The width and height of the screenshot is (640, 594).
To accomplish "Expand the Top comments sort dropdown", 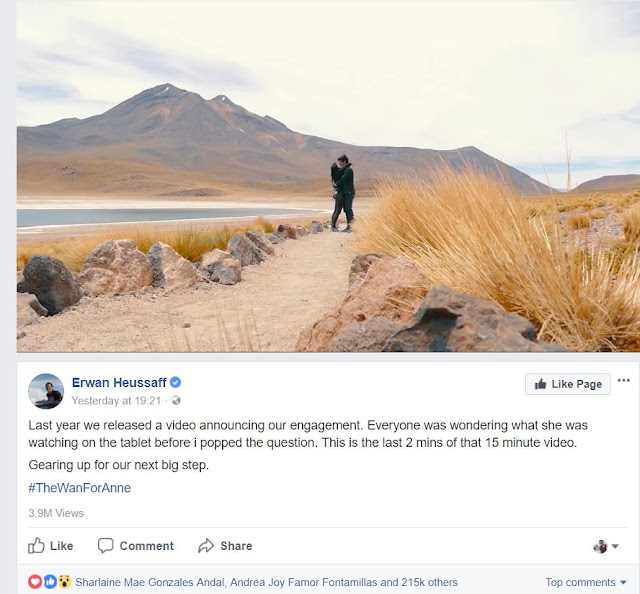I will [x=586, y=582].
